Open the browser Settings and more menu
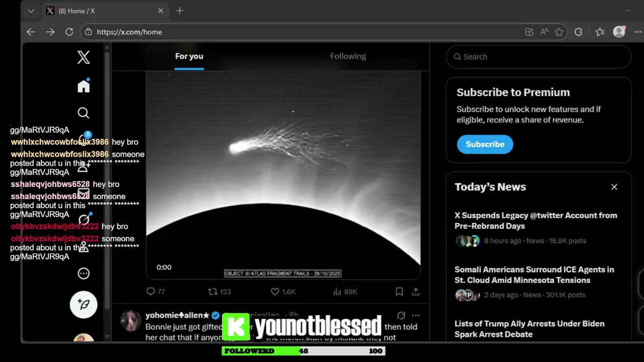Screen dimensions: 644x362 pos(638,32)
